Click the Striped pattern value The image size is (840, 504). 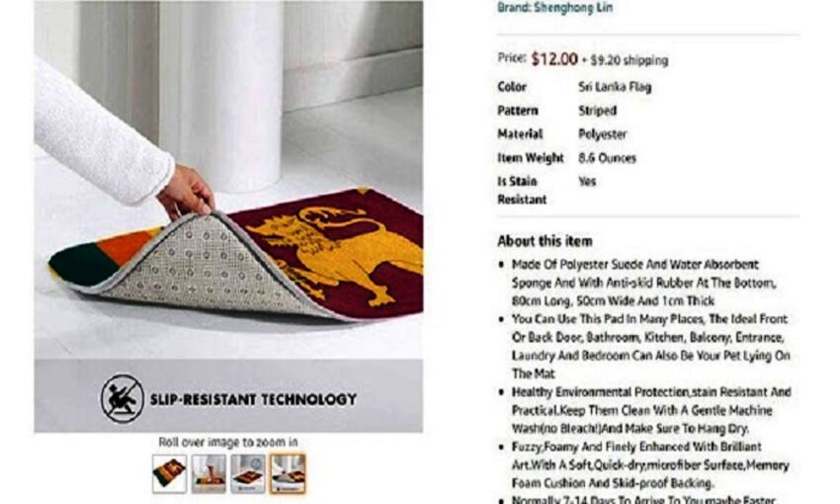(597, 111)
